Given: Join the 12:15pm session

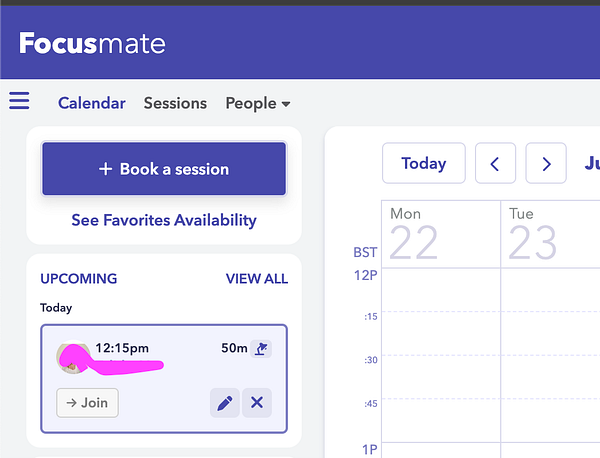Looking at the screenshot, I should 87,403.
